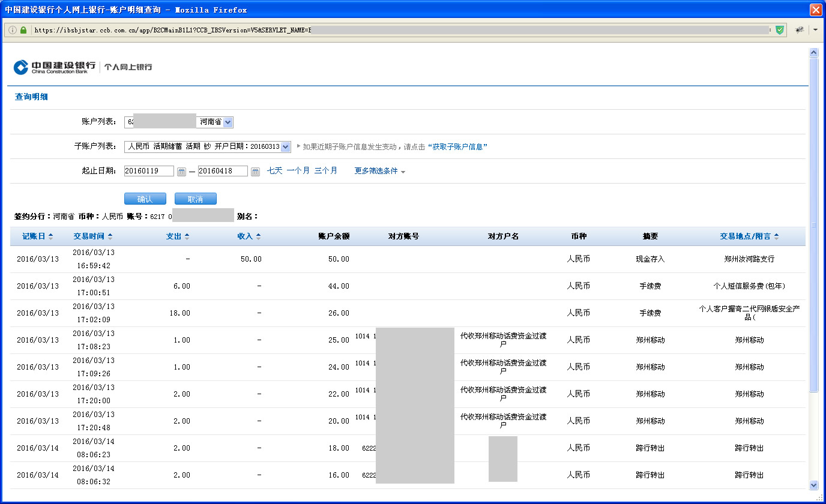Sort table by 记账日 column

point(38,236)
